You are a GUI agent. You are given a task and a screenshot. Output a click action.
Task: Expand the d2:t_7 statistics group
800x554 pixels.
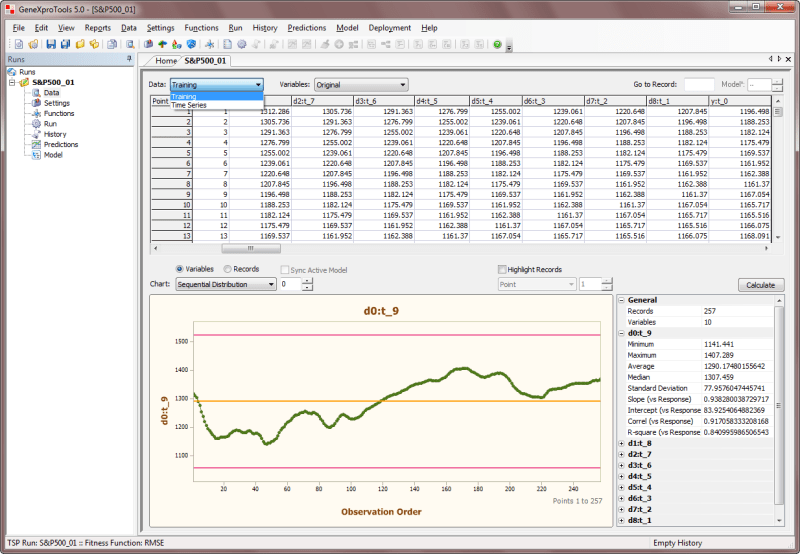tap(621, 455)
